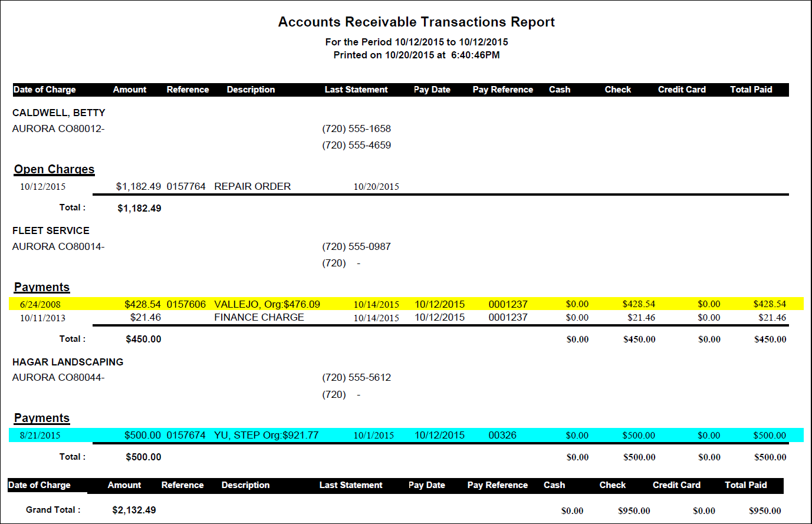Click the Printed on timestamp line
Screen dimensions: 812x524
coord(416,55)
